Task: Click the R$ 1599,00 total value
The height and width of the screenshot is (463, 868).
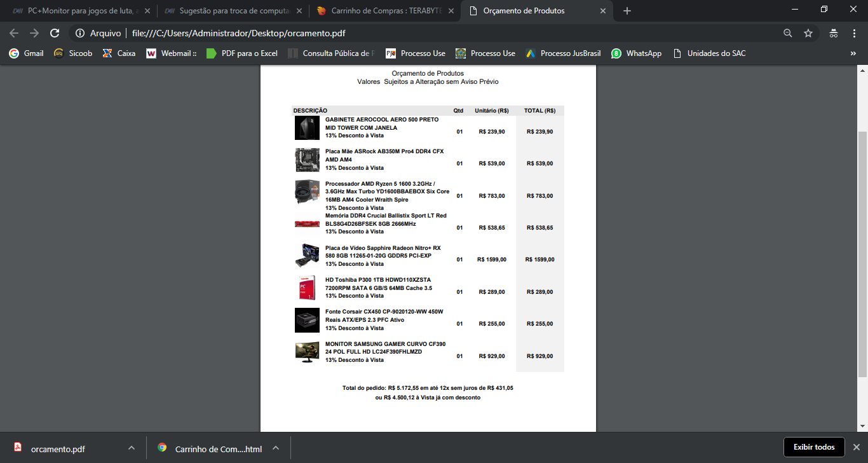Action: (x=540, y=259)
